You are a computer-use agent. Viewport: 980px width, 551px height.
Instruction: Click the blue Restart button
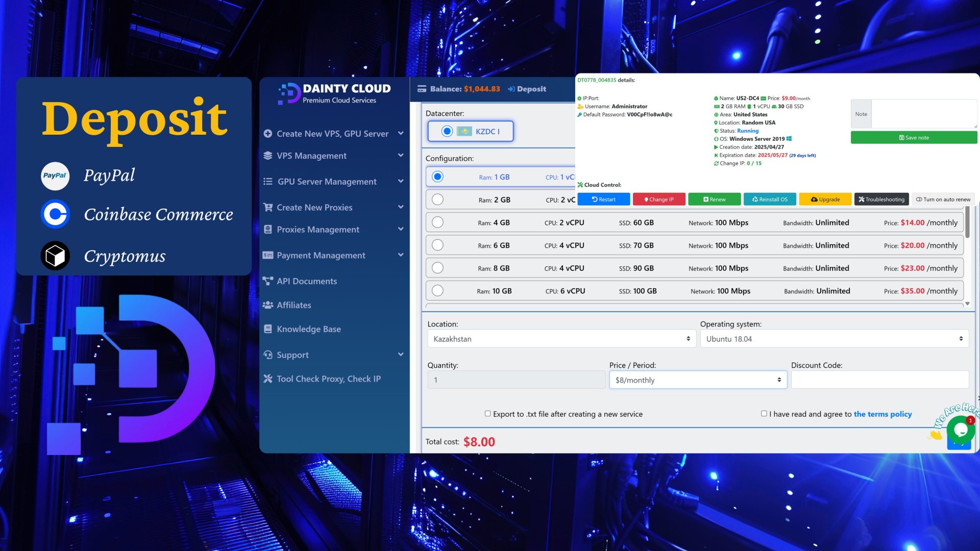604,199
